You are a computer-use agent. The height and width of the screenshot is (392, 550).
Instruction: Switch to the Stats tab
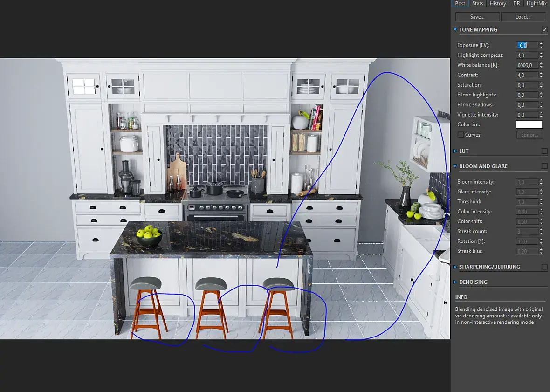point(477,3)
